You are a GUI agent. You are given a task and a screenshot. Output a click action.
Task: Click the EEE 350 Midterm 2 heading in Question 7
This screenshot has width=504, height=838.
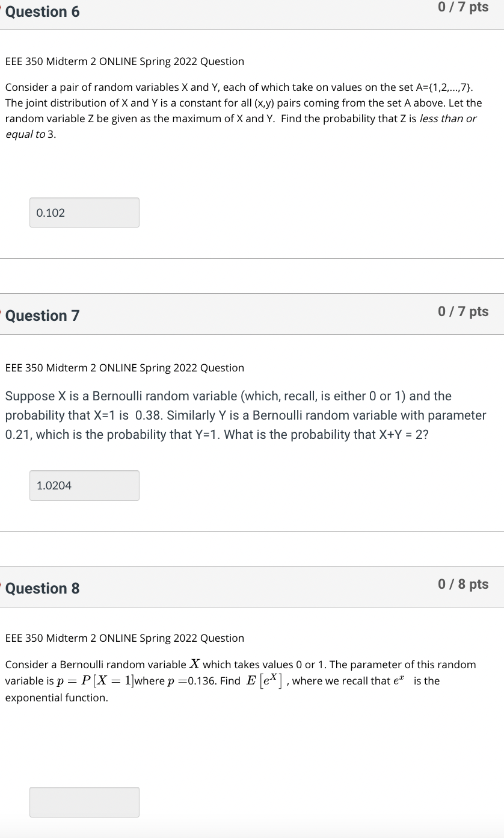coord(124,367)
